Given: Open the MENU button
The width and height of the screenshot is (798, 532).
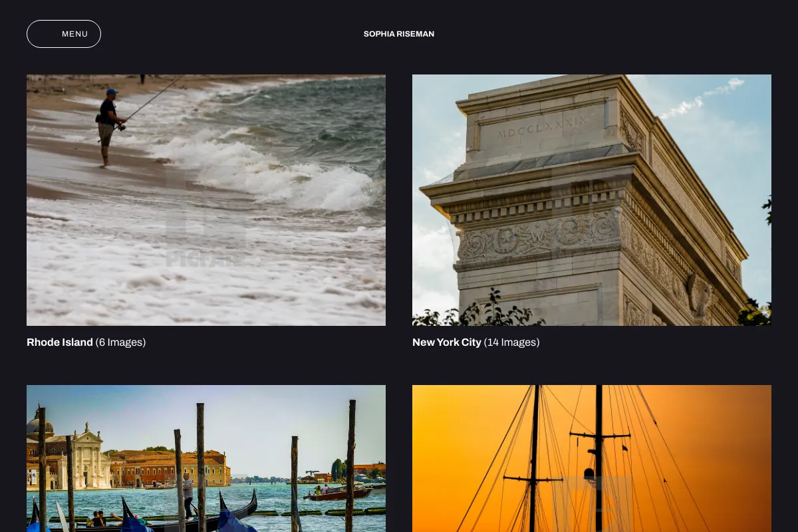Looking at the screenshot, I should point(64,34).
